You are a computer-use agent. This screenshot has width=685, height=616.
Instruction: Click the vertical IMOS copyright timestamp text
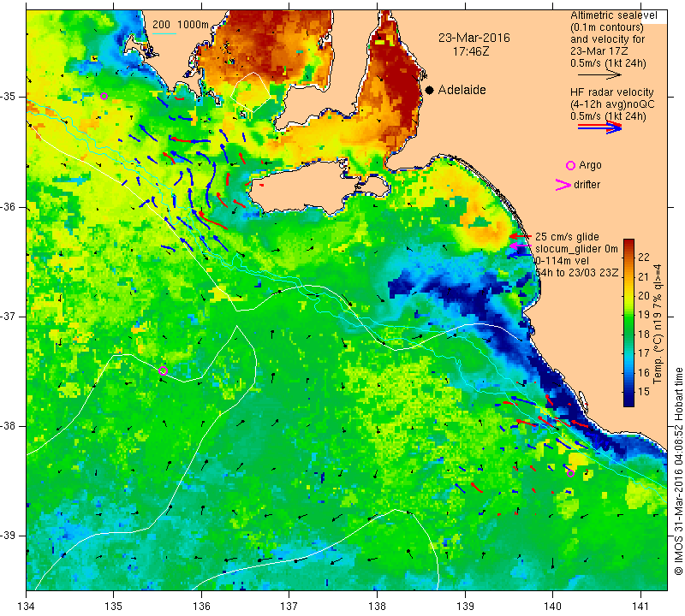click(x=678, y=471)
